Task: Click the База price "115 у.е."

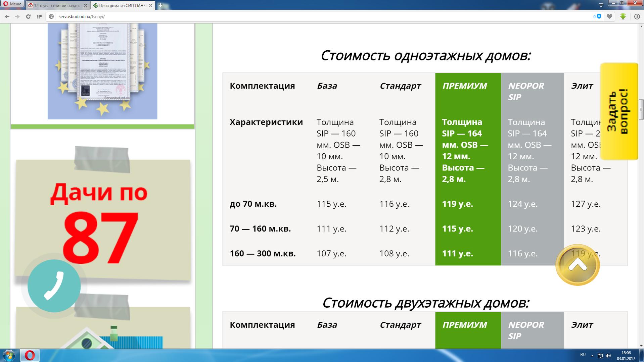Action: (331, 204)
